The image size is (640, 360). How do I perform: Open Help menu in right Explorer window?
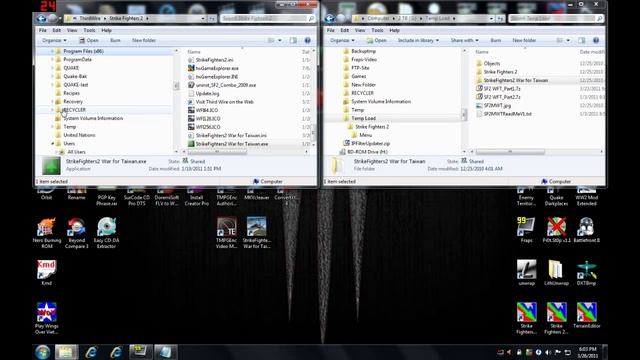coord(394,30)
